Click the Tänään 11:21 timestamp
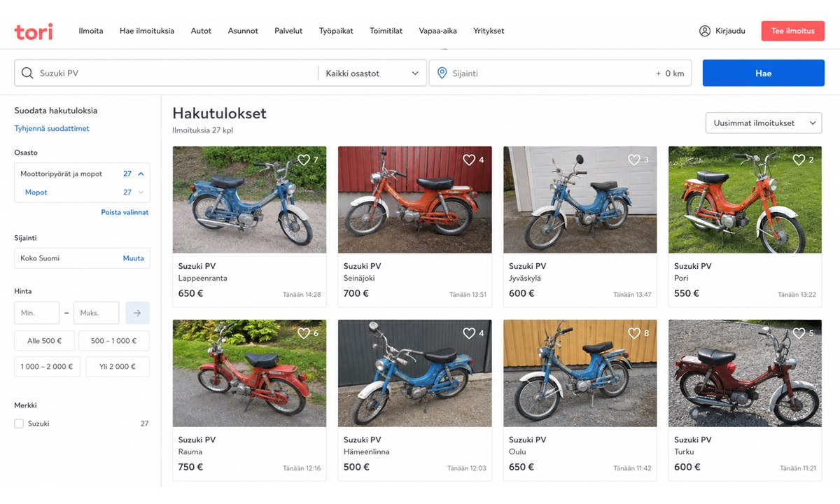The image size is (840, 504). [x=798, y=468]
